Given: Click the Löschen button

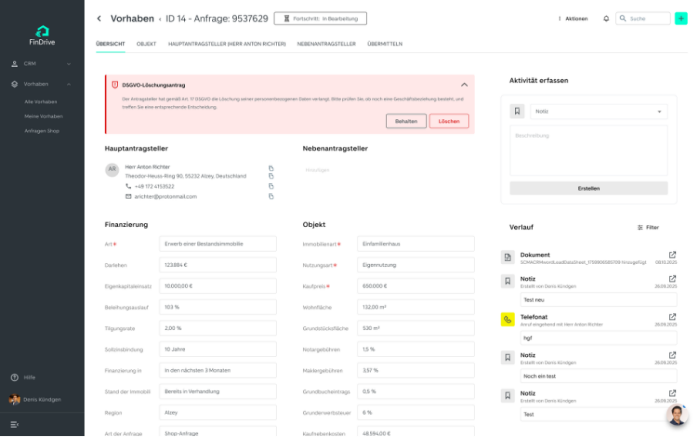Looking at the screenshot, I should [449, 121].
